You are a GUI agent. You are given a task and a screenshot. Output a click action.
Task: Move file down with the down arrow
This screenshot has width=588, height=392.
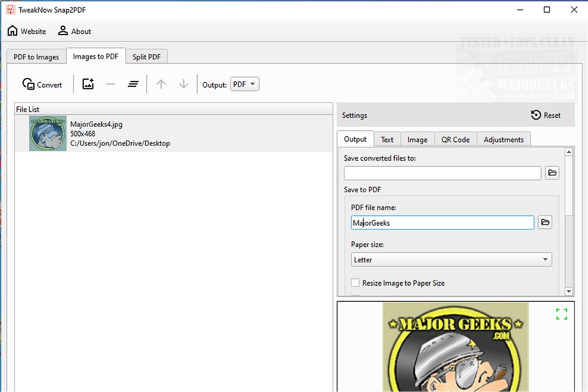183,84
